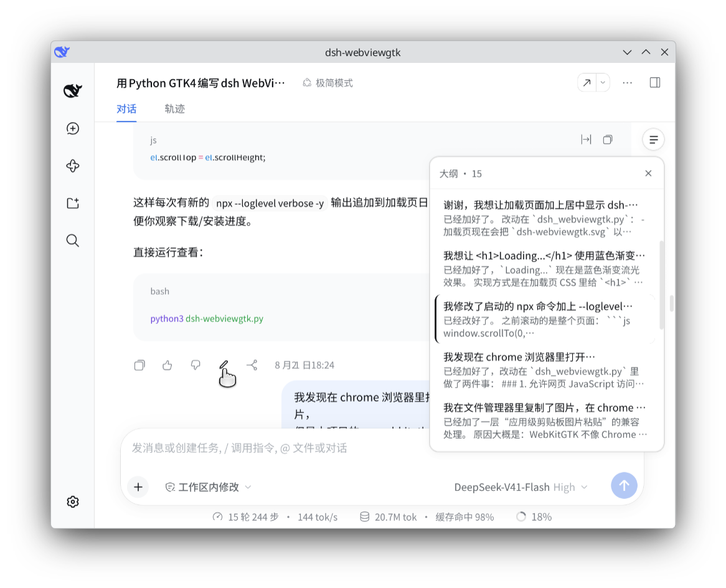Viewport: 726px width, 588px height.
Task: Open search using the magnifier sidebar icon
Action: click(x=73, y=240)
